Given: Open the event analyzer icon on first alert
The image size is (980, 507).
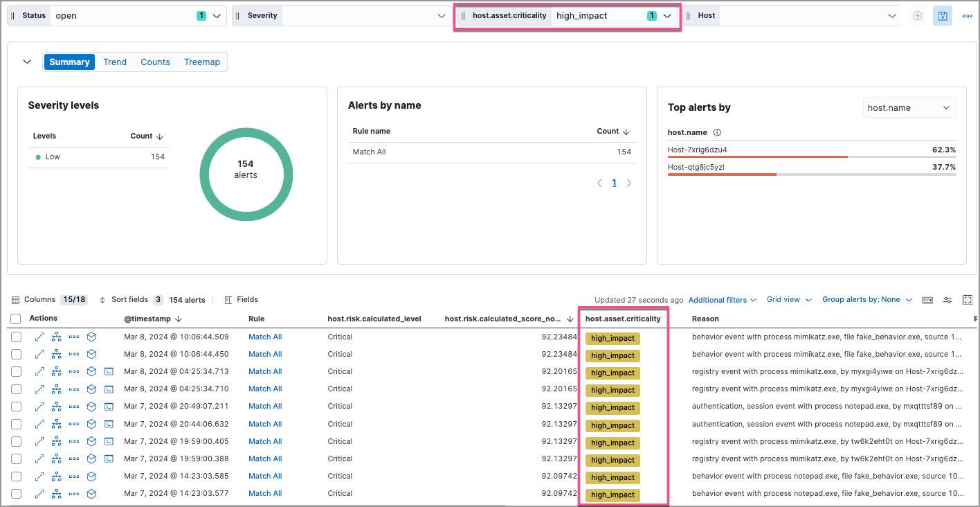Looking at the screenshot, I should point(56,337).
